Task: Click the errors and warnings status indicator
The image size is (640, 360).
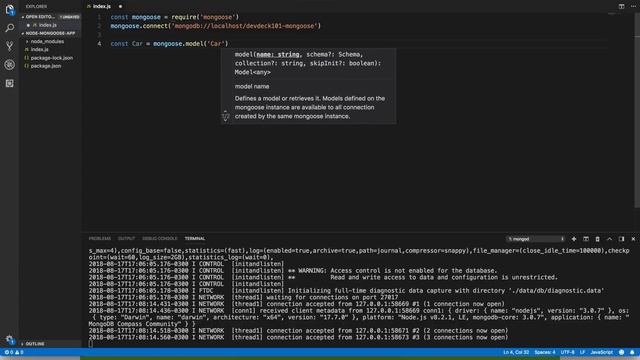Action: [13, 352]
